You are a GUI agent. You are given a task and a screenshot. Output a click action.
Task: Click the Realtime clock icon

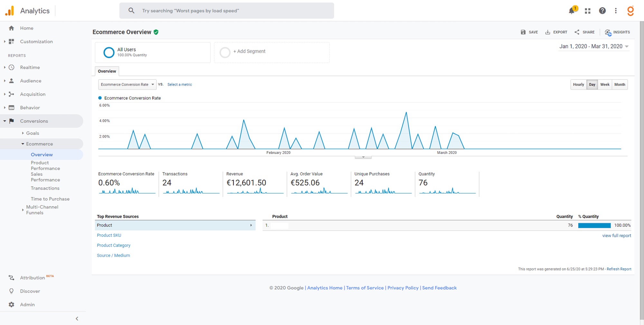pos(12,67)
